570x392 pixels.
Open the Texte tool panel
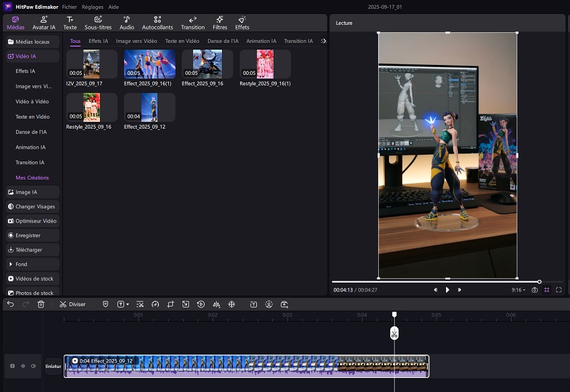[x=70, y=23]
